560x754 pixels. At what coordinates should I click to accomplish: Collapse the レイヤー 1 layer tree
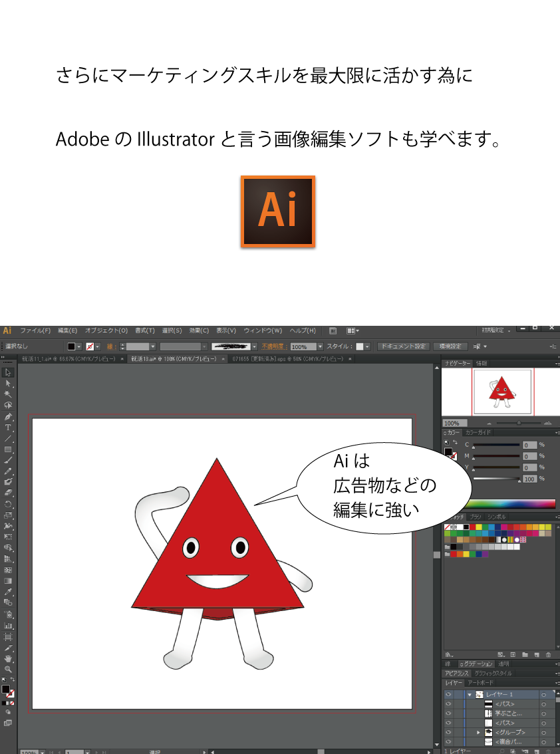click(470, 694)
